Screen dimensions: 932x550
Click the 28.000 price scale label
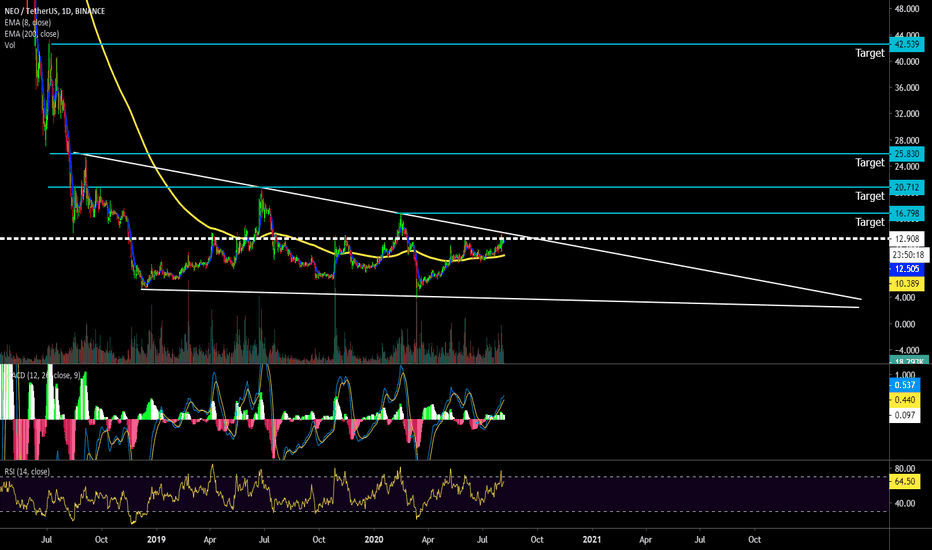pos(907,140)
